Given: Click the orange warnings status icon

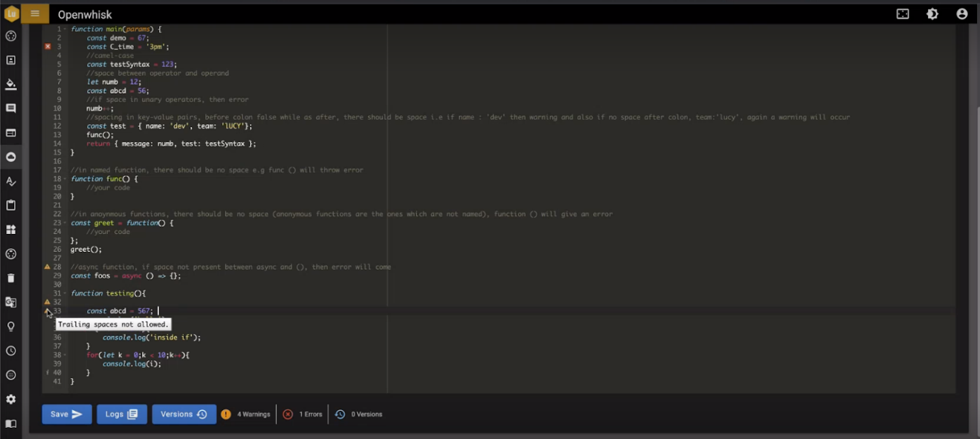Looking at the screenshot, I should pos(226,414).
